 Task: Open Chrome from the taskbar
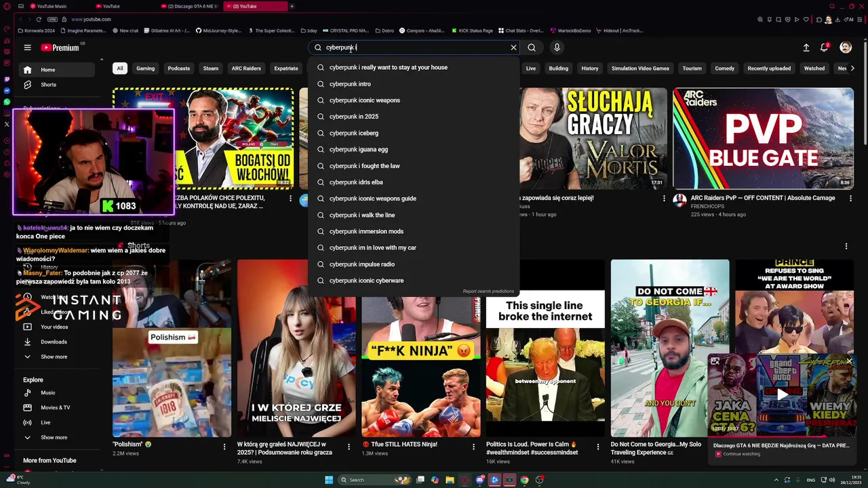tap(524, 480)
